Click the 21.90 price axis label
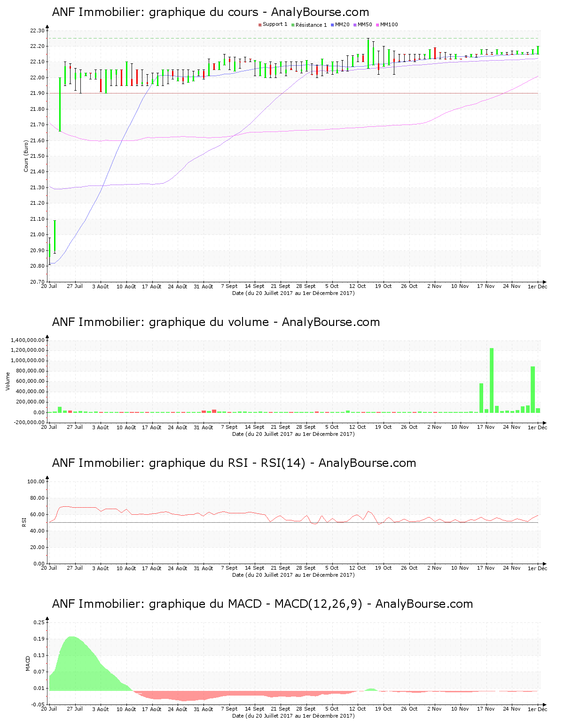Viewport: 564px width, 728px height. pos(37,93)
